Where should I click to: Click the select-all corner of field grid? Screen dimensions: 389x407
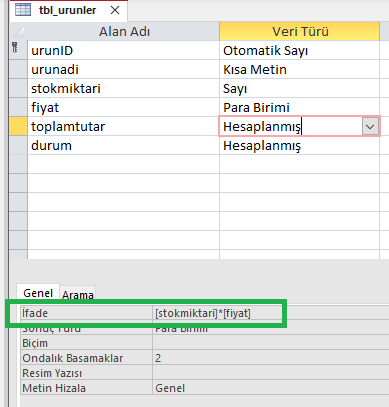click(18, 32)
